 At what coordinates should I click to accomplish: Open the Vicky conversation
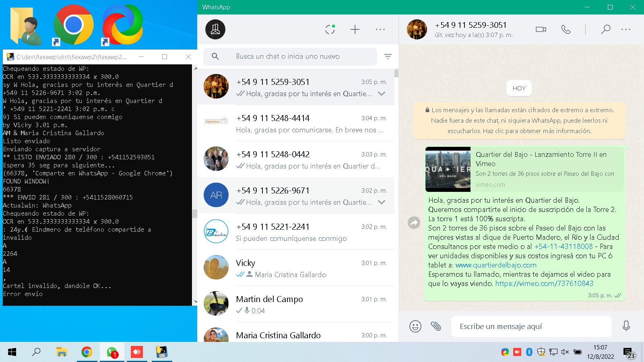click(x=296, y=268)
